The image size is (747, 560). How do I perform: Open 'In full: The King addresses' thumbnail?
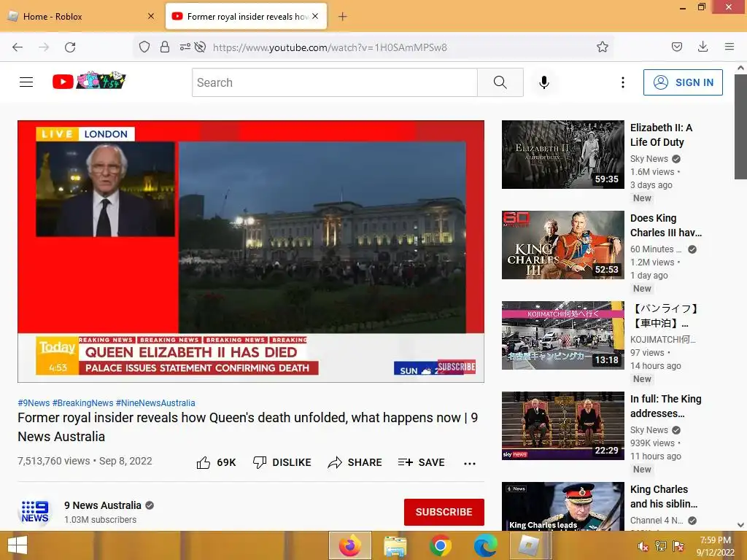pos(562,426)
